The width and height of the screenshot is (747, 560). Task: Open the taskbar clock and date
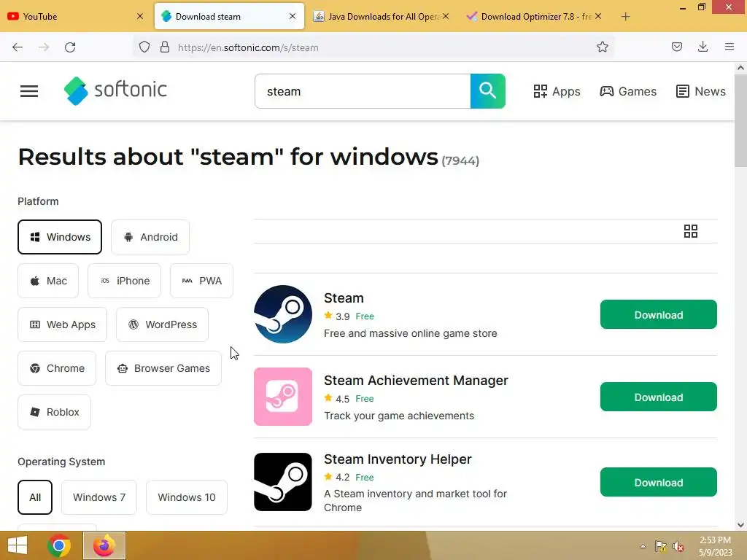[715, 546]
